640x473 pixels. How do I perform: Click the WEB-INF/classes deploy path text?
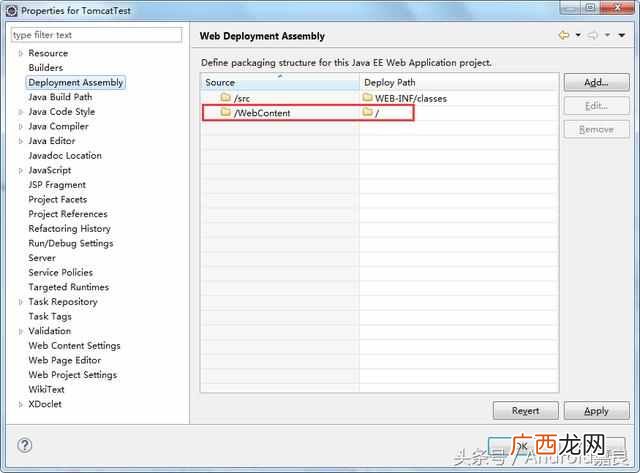tap(411, 98)
